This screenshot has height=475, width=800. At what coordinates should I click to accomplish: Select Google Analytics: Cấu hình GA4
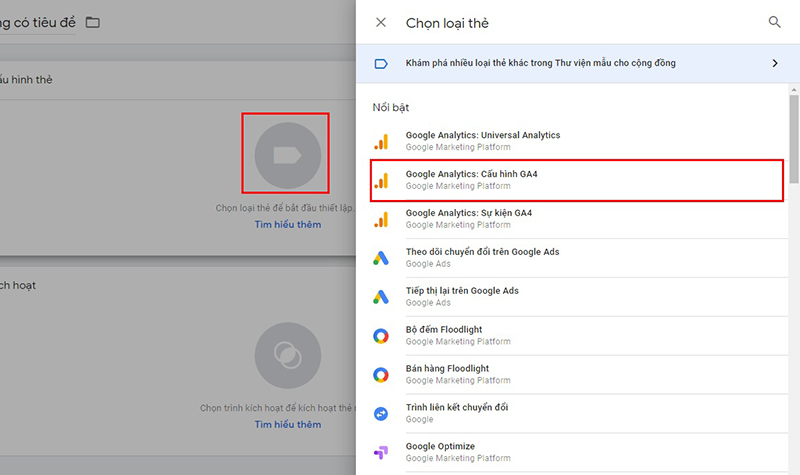577,180
